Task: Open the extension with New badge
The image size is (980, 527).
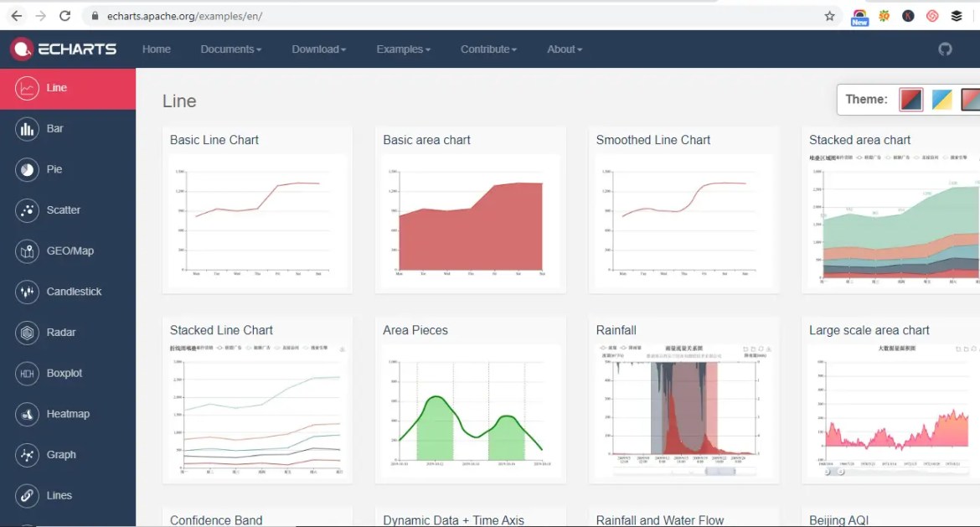Action: pyautogui.click(x=859, y=17)
